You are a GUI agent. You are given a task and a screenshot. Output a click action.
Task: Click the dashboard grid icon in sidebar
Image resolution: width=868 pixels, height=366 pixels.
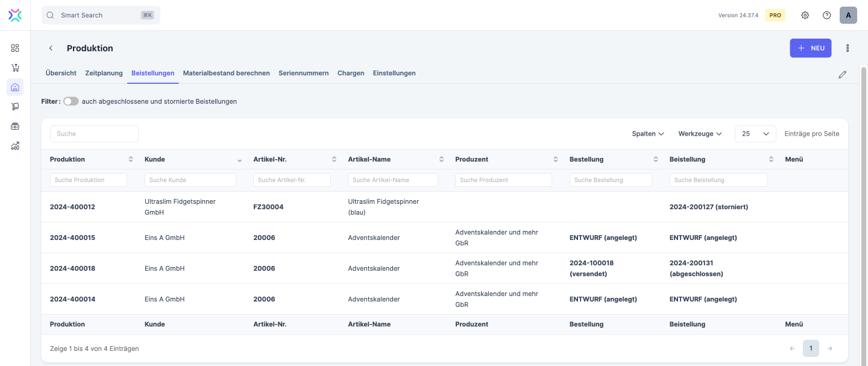point(15,48)
